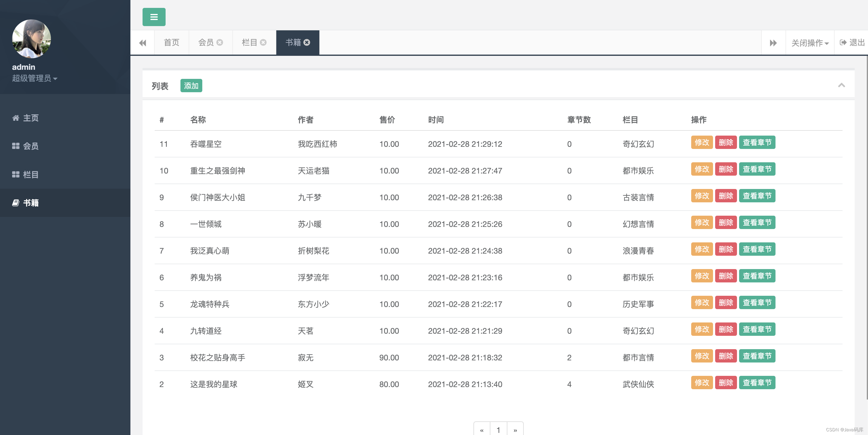Close the 会员 tab via x icon
The image size is (868, 435).
click(220, 42)
